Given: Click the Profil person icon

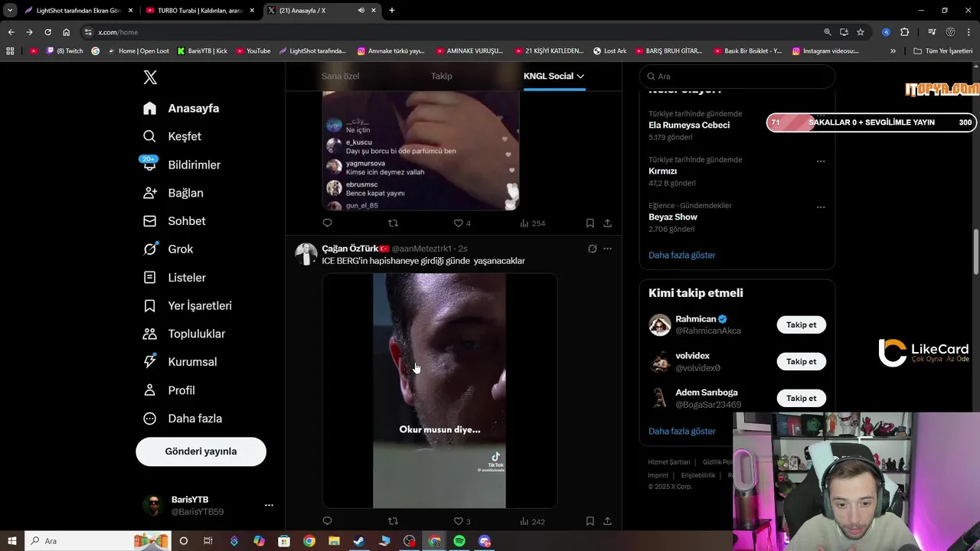Looking at the screenshot, I should coord(150,390).
